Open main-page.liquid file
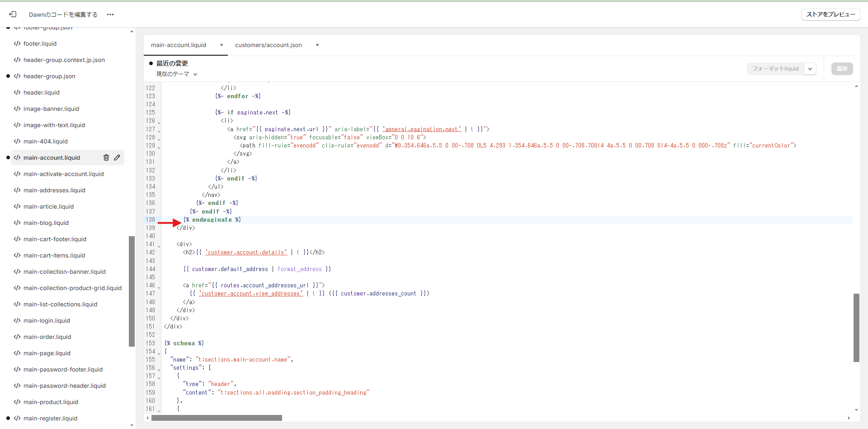Image resolution: width=868 pixels, height=429 pixels. (x=47, y=353)
